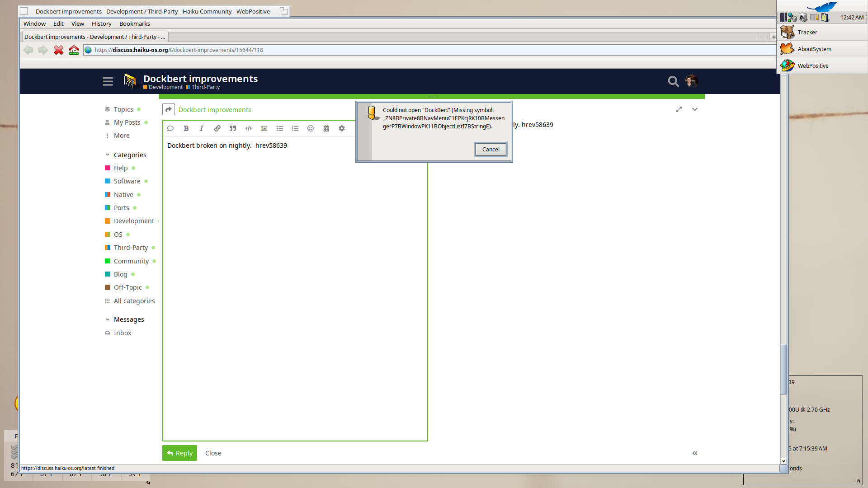This screenshot has width=868, height=488.
Task: Minimize the composer panel chevron
Action: click(x=695, y=109)
